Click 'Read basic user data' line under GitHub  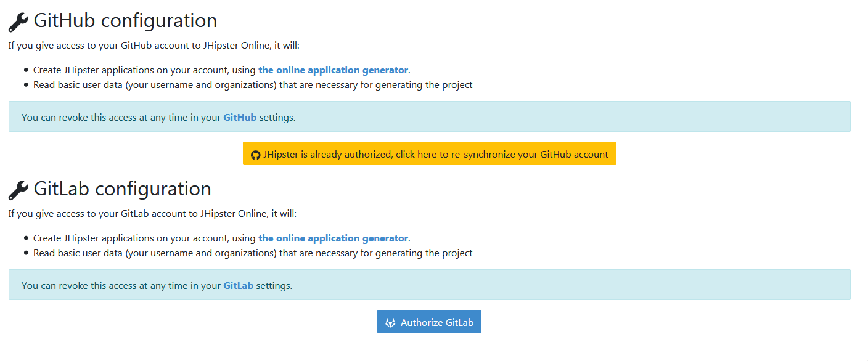coord(253,85)
